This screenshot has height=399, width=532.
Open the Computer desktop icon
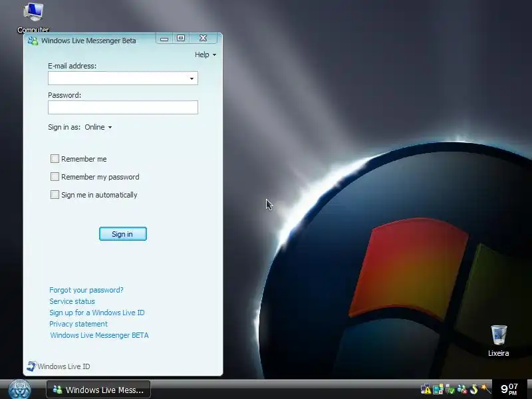coord(33,18)
